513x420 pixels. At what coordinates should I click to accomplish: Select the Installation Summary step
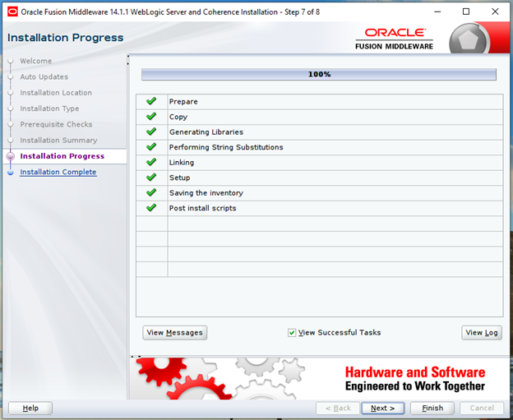(58, 141)
